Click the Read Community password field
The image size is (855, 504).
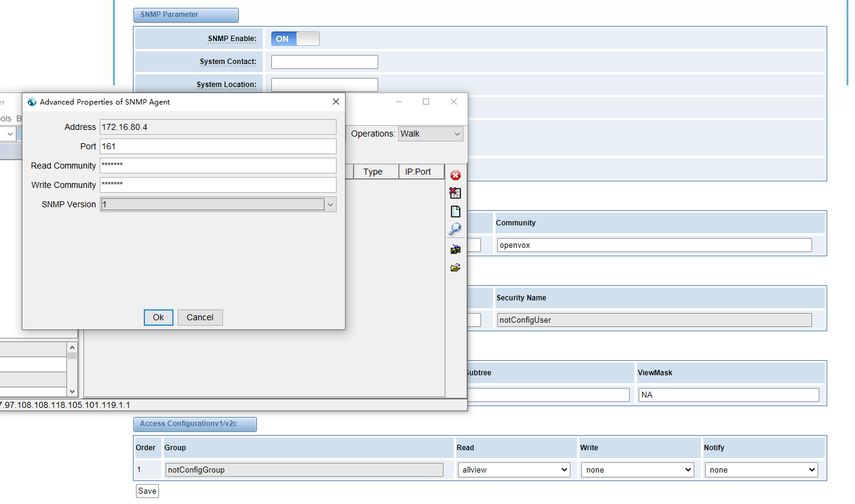coord(218,166)
